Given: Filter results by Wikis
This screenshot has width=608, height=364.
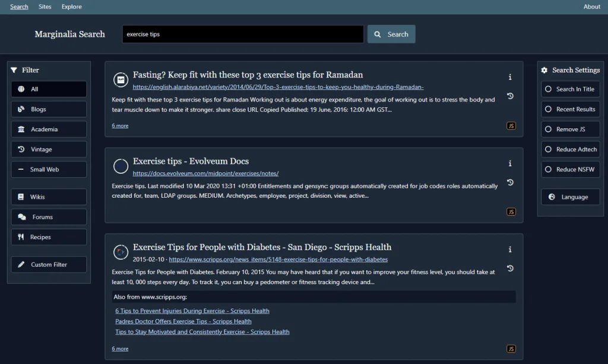Looking at the screenshot, I should click(49, 197).
